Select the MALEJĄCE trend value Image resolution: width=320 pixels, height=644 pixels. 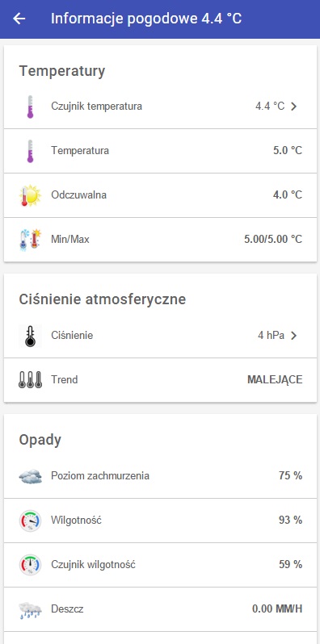(275, 380)
